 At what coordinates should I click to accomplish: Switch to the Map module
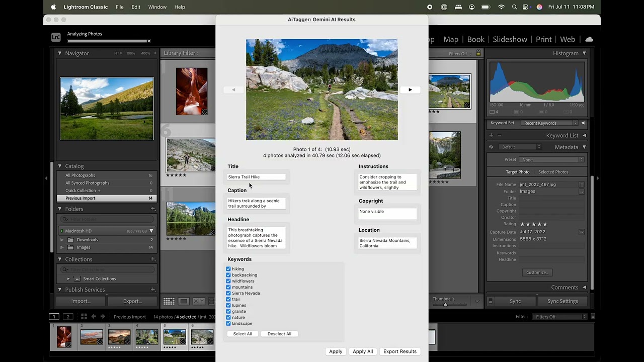pos(451,39)
